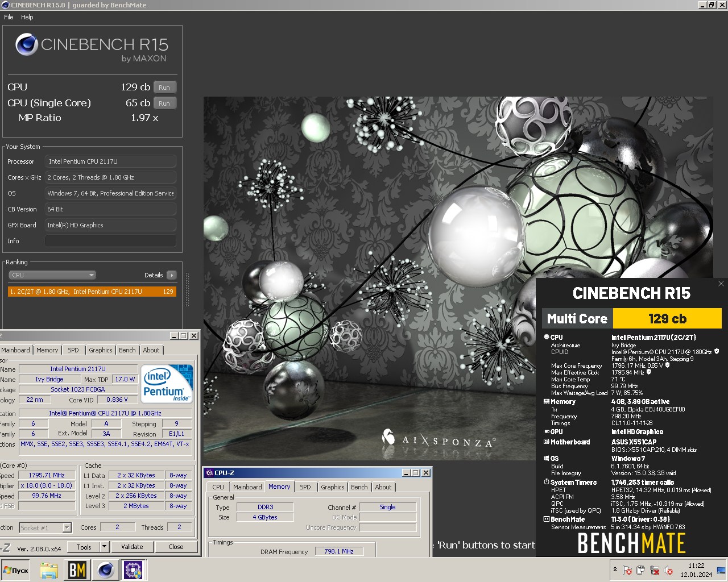The height and width of the screenshot is (582, 728).
Task: Click the network tray icon with red X
Action: [655, 570]
